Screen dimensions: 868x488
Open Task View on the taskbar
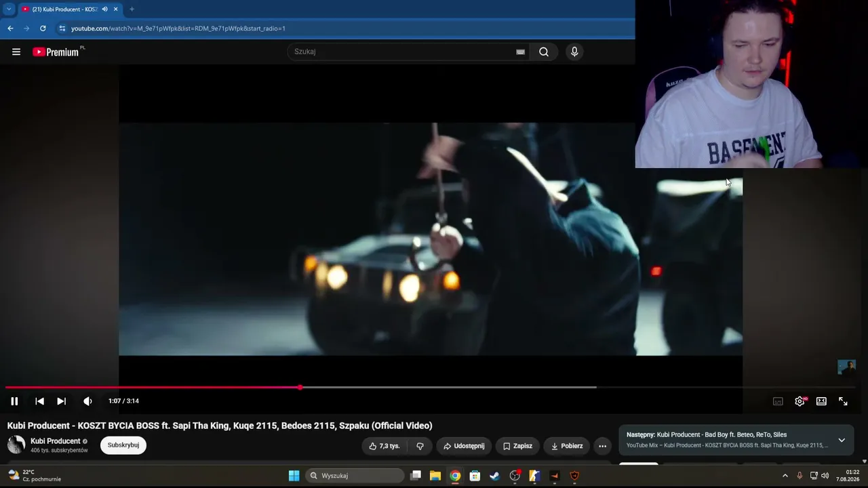(416, 476)
